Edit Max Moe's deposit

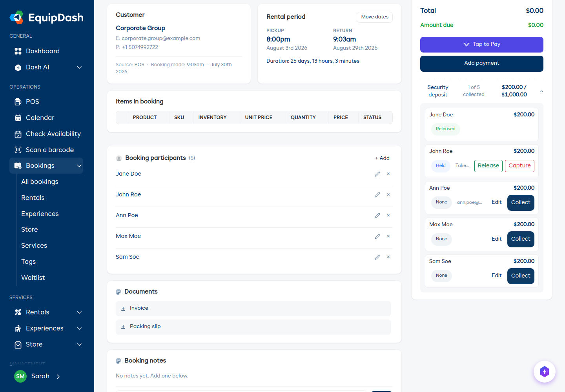(x=497, y=239)
